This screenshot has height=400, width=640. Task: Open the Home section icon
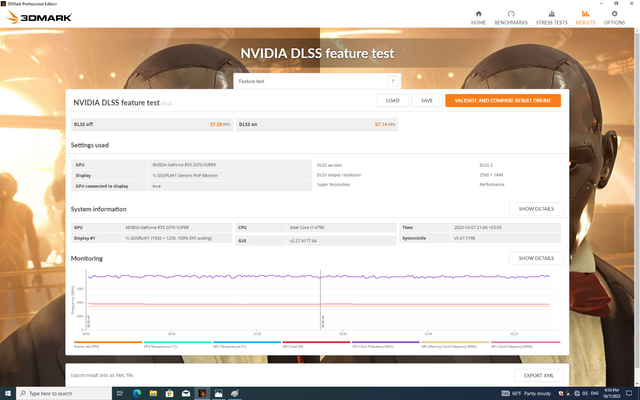point(478,14)
